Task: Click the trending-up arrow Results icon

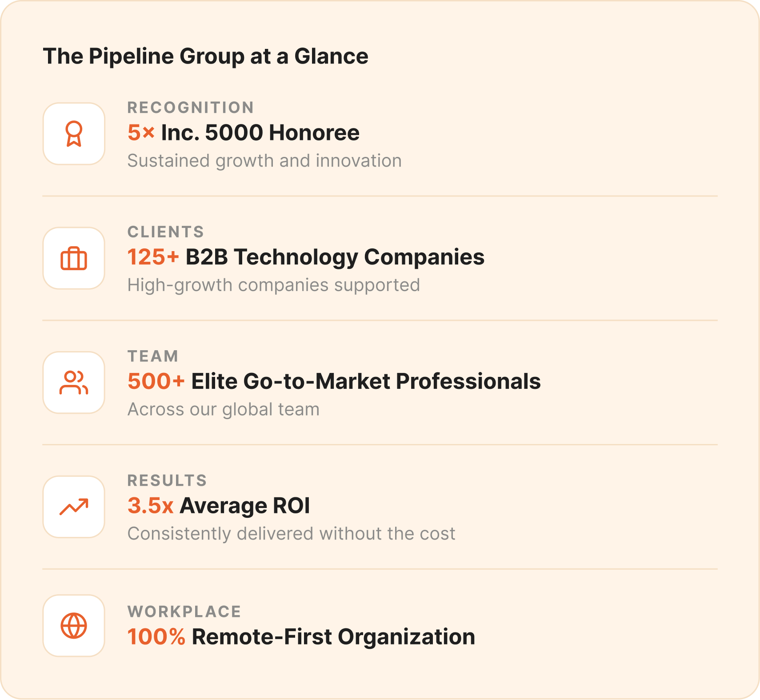Action: coord(74,507)
